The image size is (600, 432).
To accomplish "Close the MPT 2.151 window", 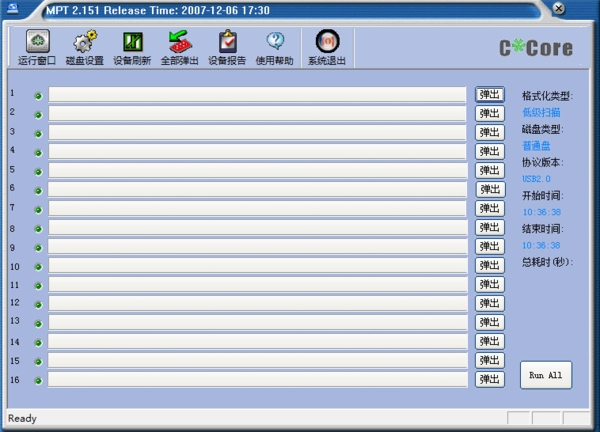I will [x=559, y=8].
